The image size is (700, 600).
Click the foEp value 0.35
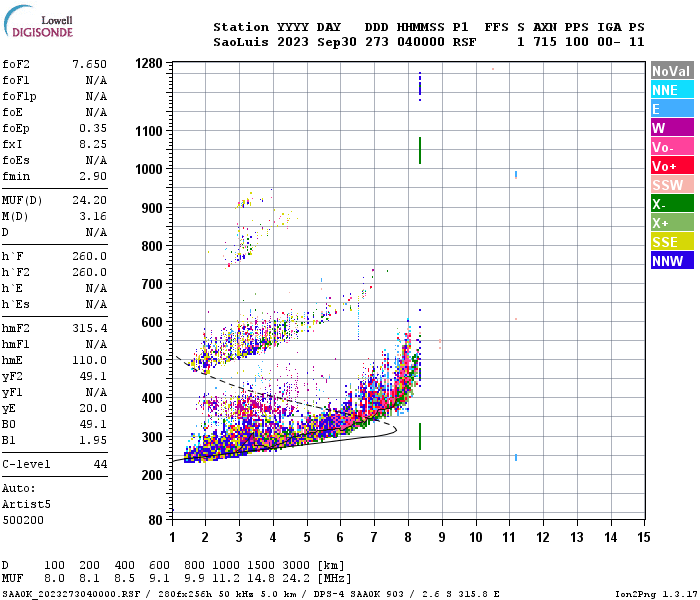click(x=93, y=128)
